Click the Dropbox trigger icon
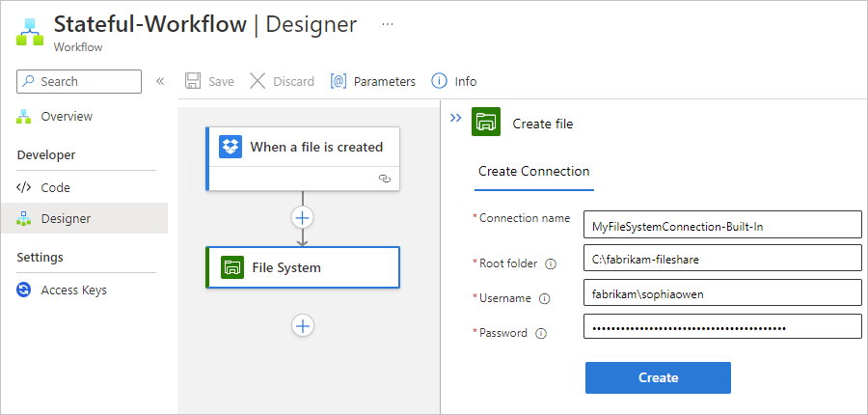Viewport: 868px width, 415px height. coord(231,147)
